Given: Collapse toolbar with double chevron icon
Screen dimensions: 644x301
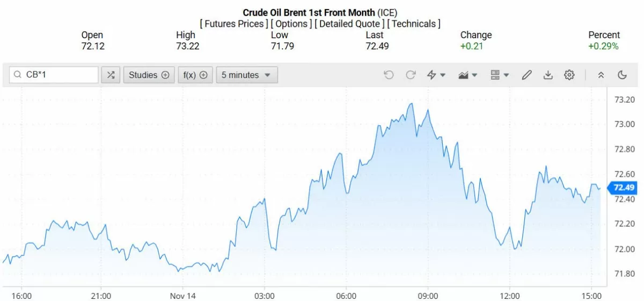Looking at the screenshot, I should 601,75.
